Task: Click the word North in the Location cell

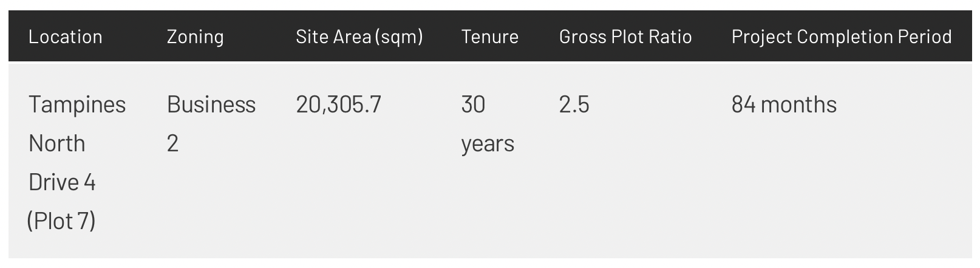Action: (x=56, y=143)
